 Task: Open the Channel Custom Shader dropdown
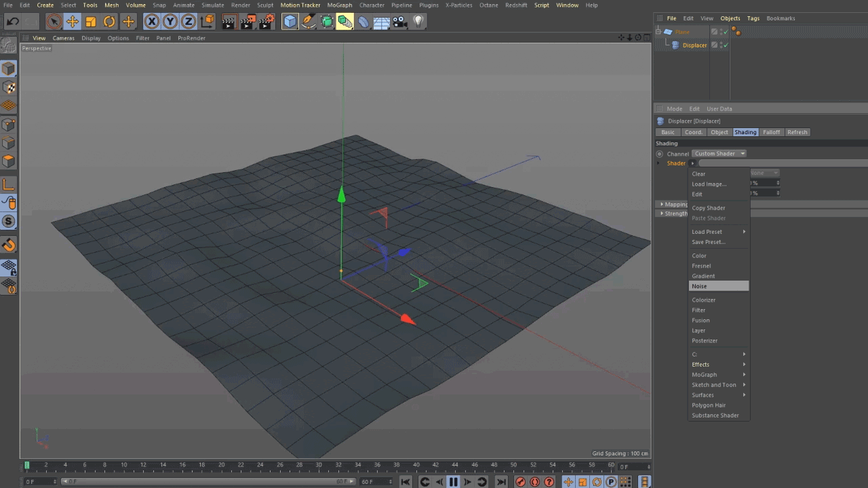(x=719, y=154)
